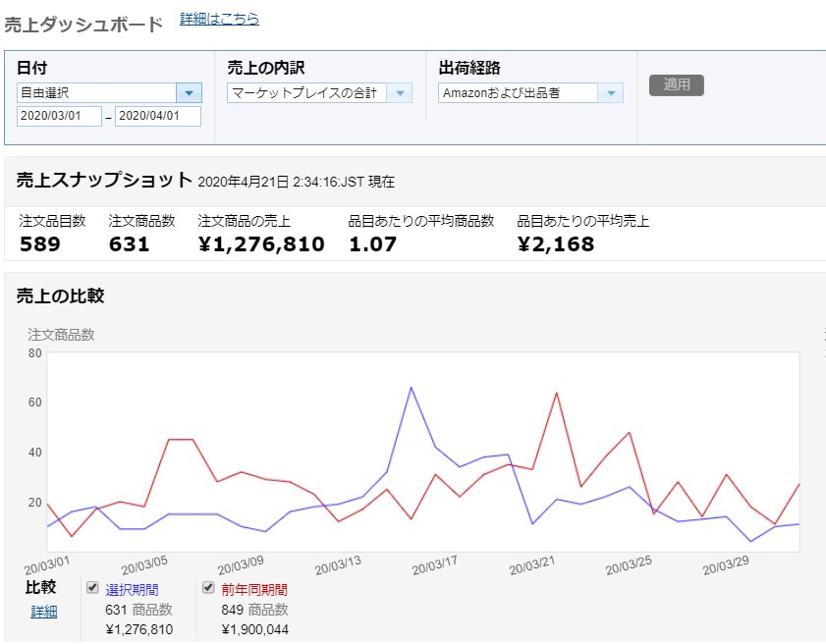Viewport: 826px width, 644px height.
Task: Select the ¥1,276,810 snapshot sales value
Action: pyautogui.click(x=260, y=244)
